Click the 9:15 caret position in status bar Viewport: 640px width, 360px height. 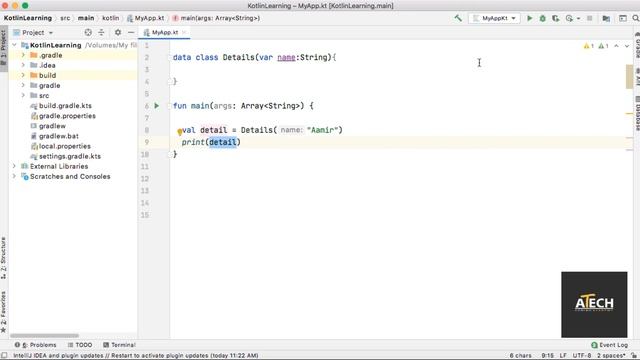[x=547, y=356]
